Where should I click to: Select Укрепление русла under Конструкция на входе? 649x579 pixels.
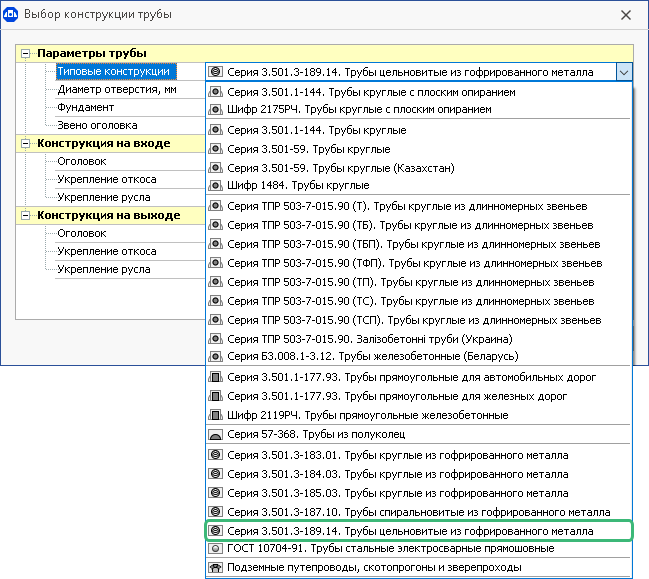pos(103,197)
